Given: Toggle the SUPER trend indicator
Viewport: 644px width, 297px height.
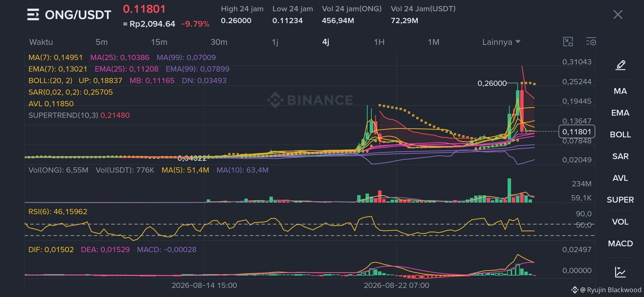Looking at the screenshot, I should pyautogui.click(x=620, y=200).
